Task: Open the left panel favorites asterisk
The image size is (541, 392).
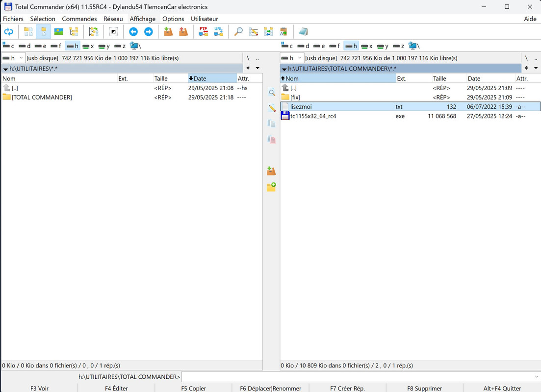Action: 248,68
